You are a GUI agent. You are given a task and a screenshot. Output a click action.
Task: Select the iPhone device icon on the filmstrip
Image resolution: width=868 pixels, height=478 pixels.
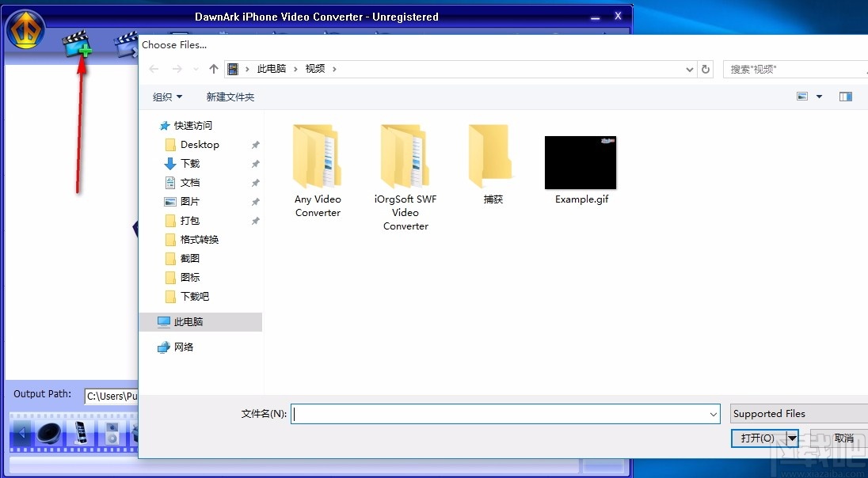point(81,434)
